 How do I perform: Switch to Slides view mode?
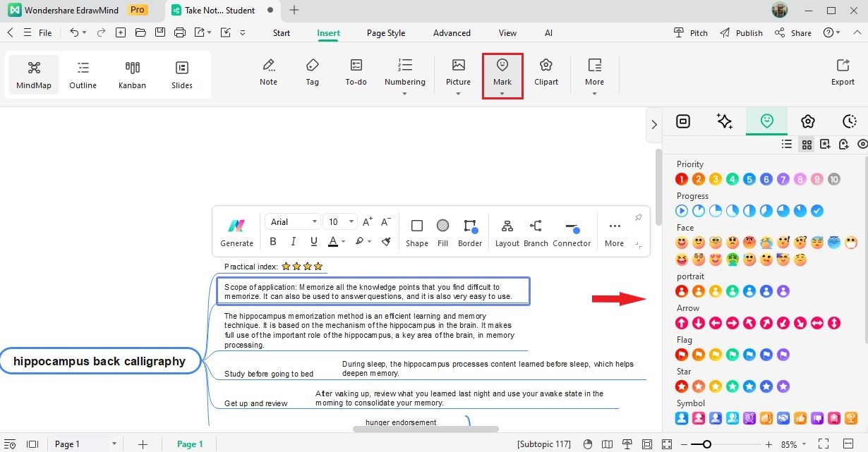[182, 75]
